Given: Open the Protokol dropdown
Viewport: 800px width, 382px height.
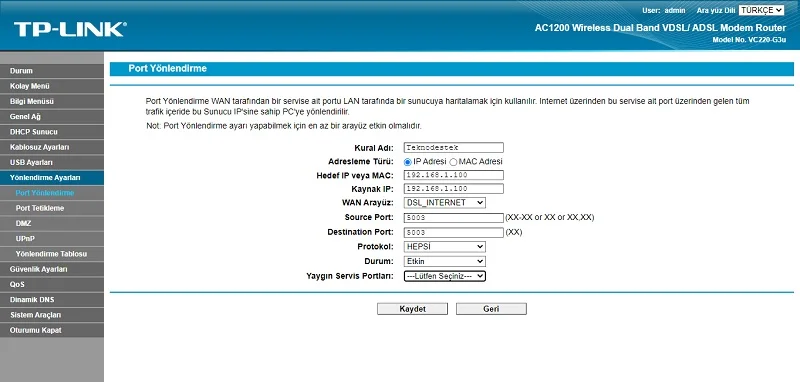Looking at the screenshot, I should tap(444, 247).
